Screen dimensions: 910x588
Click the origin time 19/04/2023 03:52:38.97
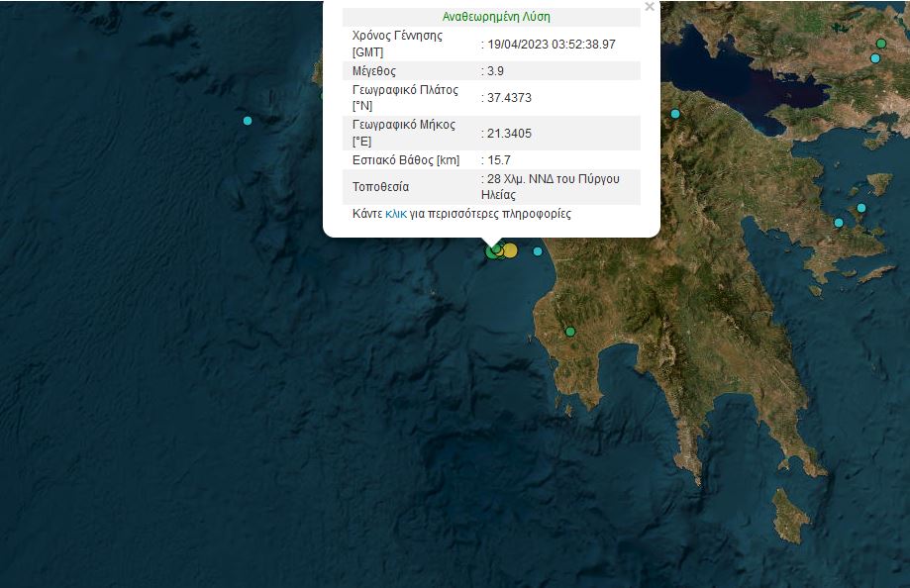pos(551,45)
